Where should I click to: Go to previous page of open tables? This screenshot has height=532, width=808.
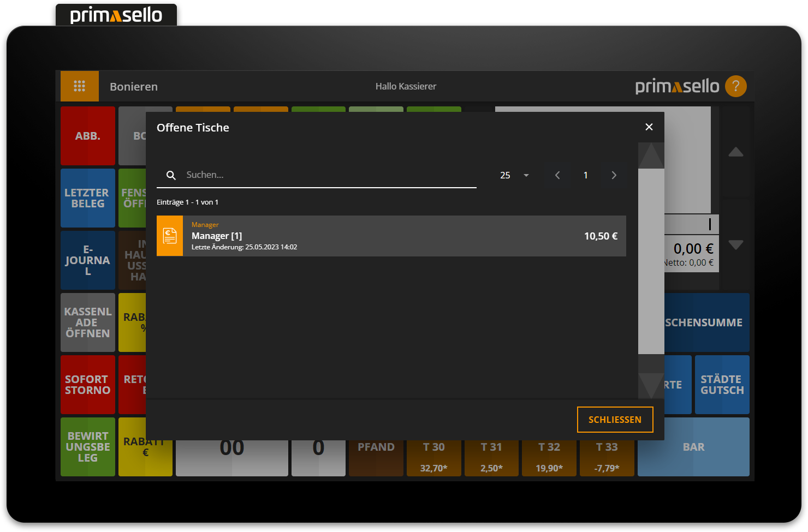coord(557,175)
